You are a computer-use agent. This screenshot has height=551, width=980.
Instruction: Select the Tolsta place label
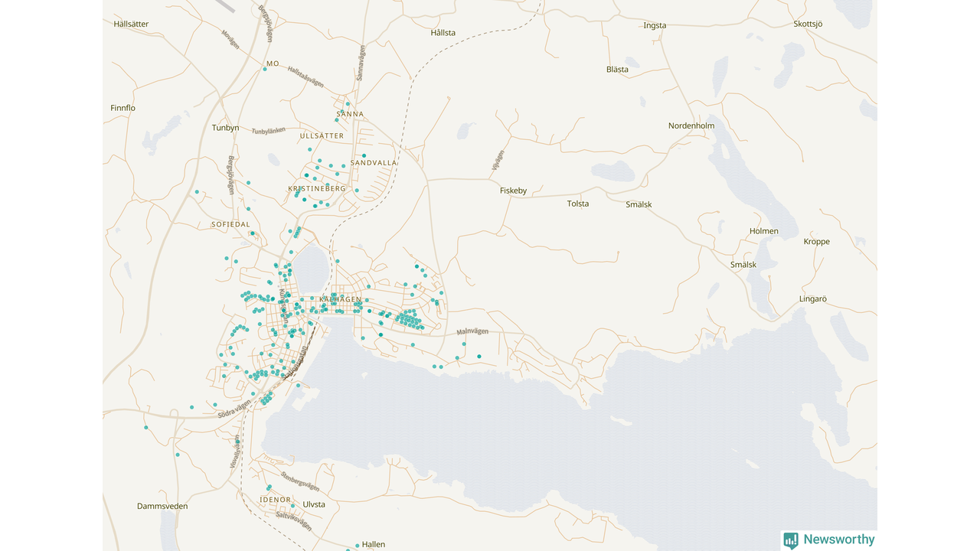coord(578,204)
